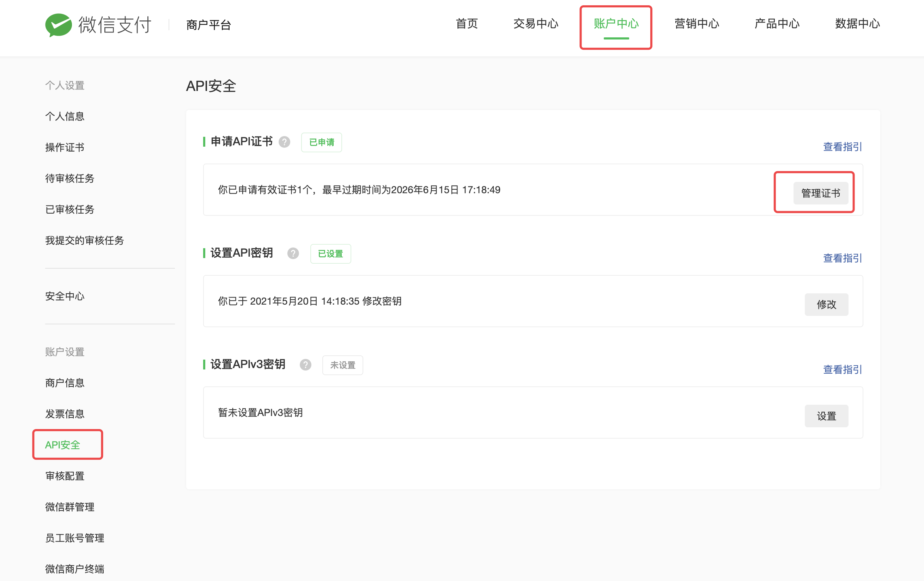Screen dimensions: 924x581
Task: Open 查看指引 link for API certificate
Action: tap(842, 147)
